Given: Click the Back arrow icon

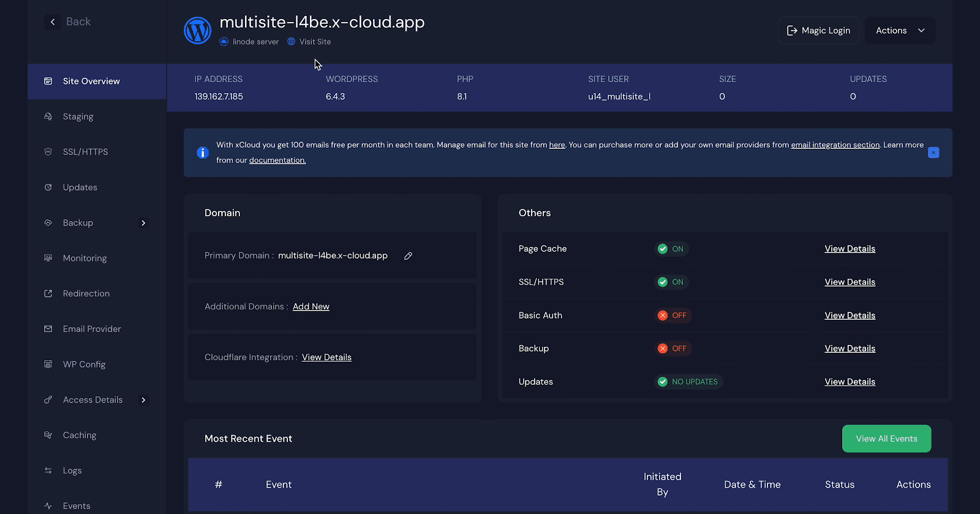Looking at the screenshot, I should click(x=53, y=22).
